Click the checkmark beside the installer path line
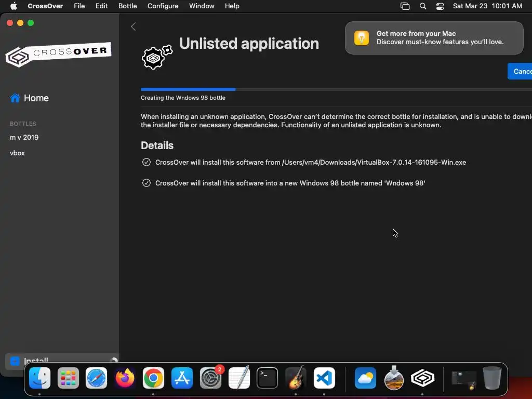 (x=146, y=162)
